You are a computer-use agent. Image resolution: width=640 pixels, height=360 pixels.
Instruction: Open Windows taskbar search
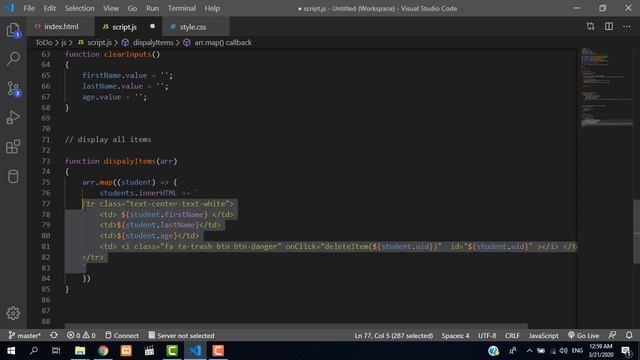[x=34, y=351]
